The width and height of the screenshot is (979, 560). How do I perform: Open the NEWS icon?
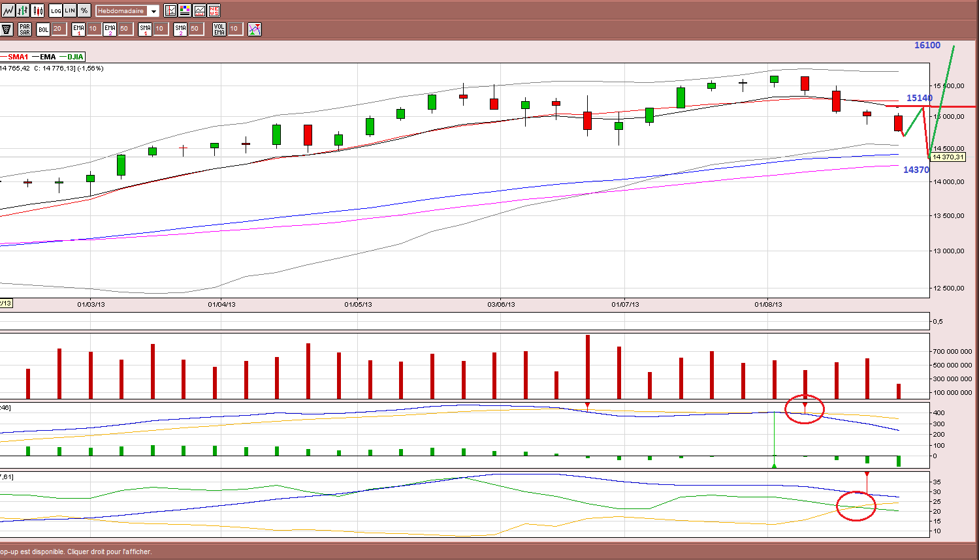[x=214, y=10]
